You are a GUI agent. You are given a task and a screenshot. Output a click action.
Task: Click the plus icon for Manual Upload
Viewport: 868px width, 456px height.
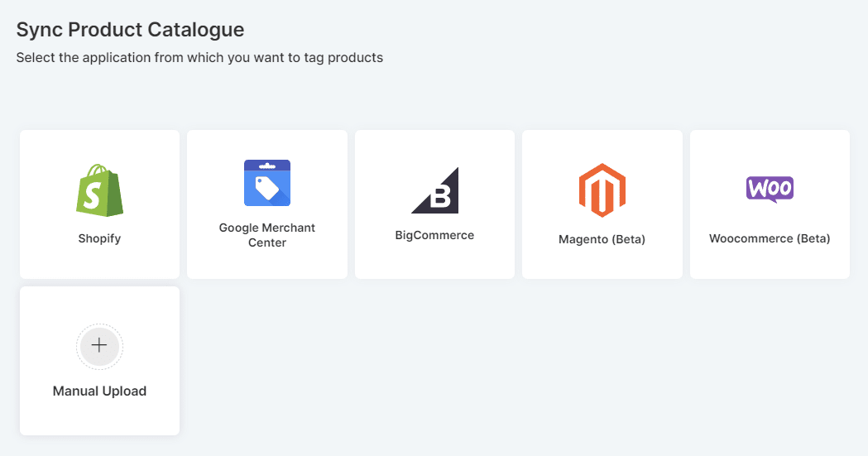(x=99, y=346)
